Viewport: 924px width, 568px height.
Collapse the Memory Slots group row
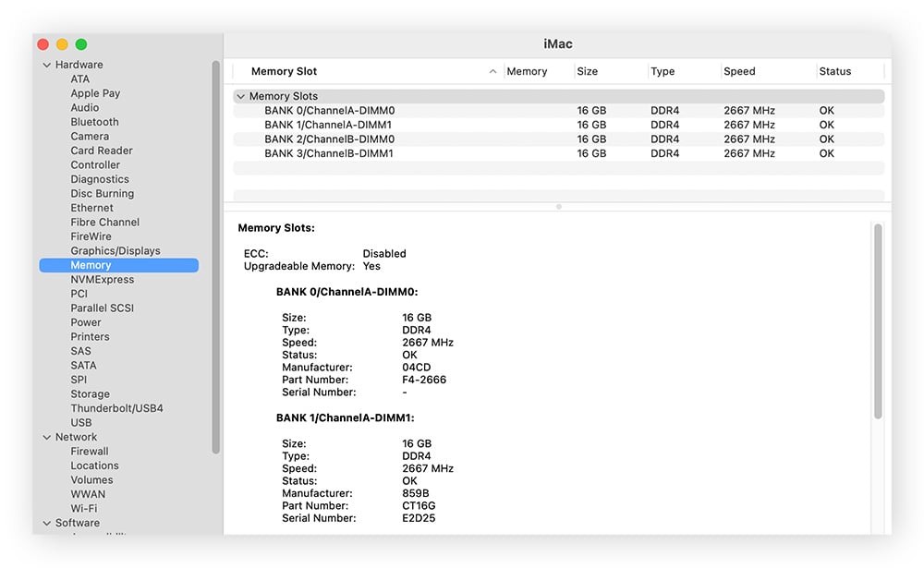[240, 96]
